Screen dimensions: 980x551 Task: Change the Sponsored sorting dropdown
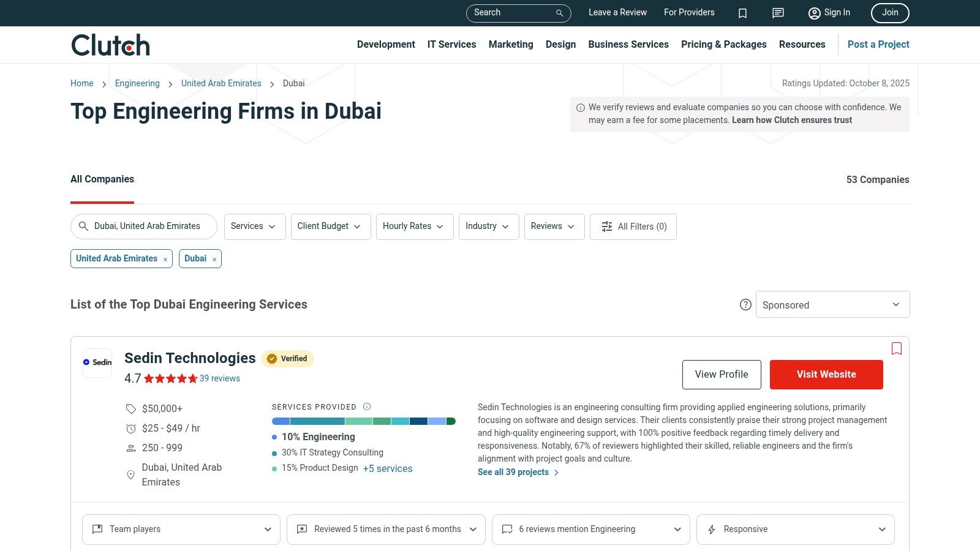pos(832,304)
